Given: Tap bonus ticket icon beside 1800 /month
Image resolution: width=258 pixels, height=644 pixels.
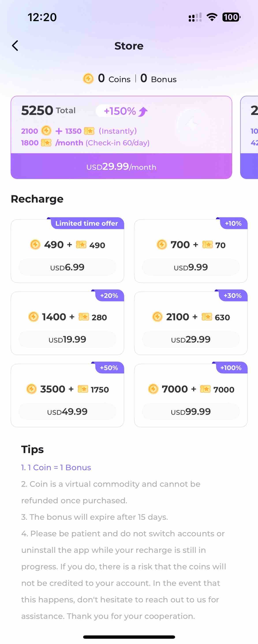Looking at the screenshot, I should pyautogui.click(x=46, y=142).
